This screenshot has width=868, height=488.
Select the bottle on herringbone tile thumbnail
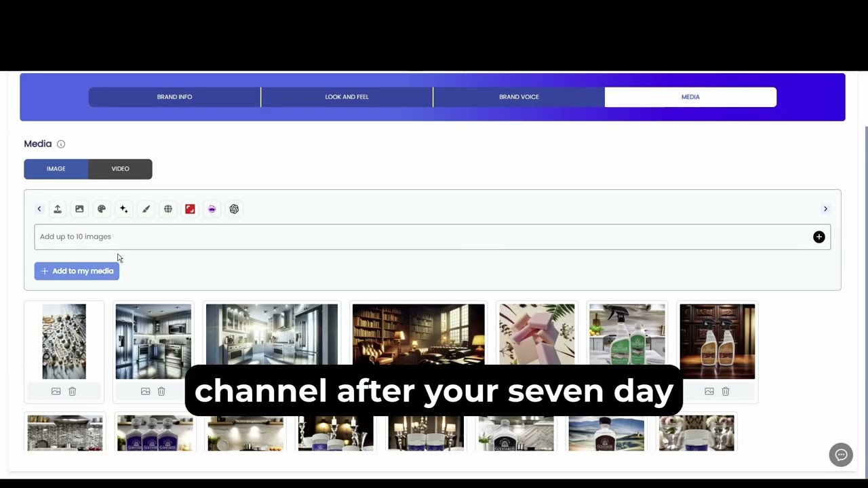516,433
